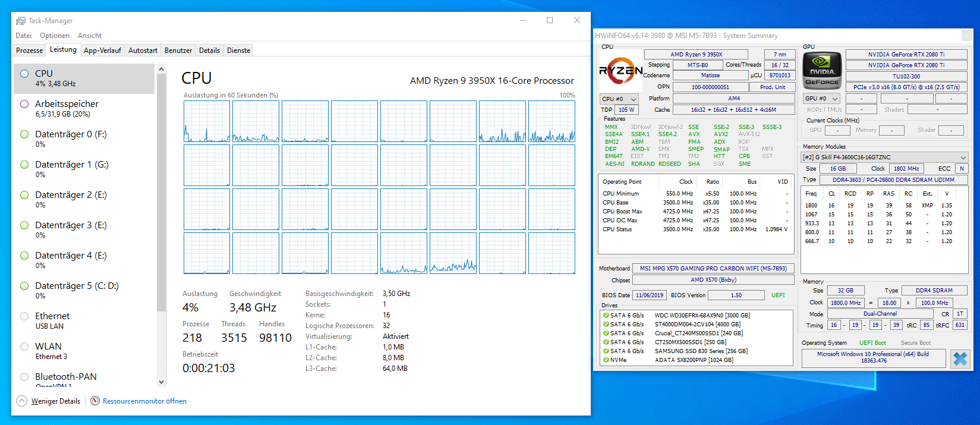Click the Microsoft Windows 10 Professional OS field
Viewport: 980px width, 425px height.
(x=873, y=357)
